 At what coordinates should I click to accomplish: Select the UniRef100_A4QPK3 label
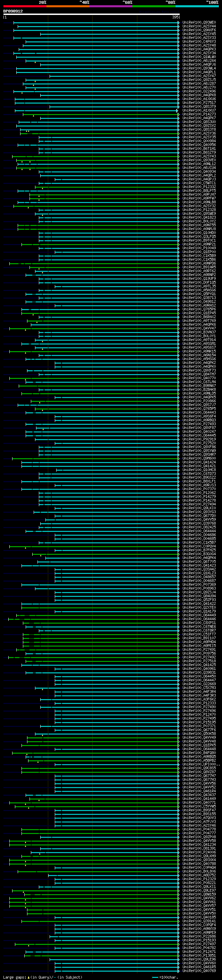point(199,49)
